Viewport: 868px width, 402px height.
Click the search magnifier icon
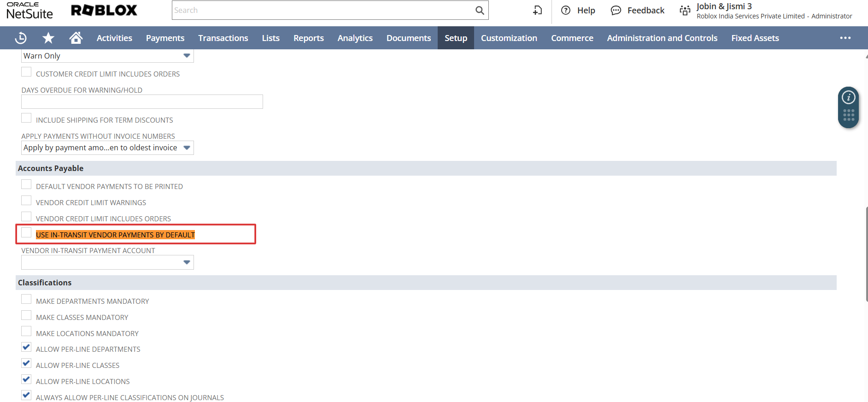tap(480, 10)
